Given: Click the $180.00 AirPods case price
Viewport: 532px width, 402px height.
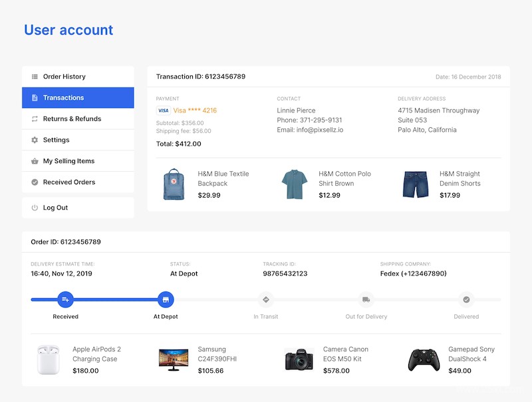Looking at the screenshot, I should [x=86, y=371].
